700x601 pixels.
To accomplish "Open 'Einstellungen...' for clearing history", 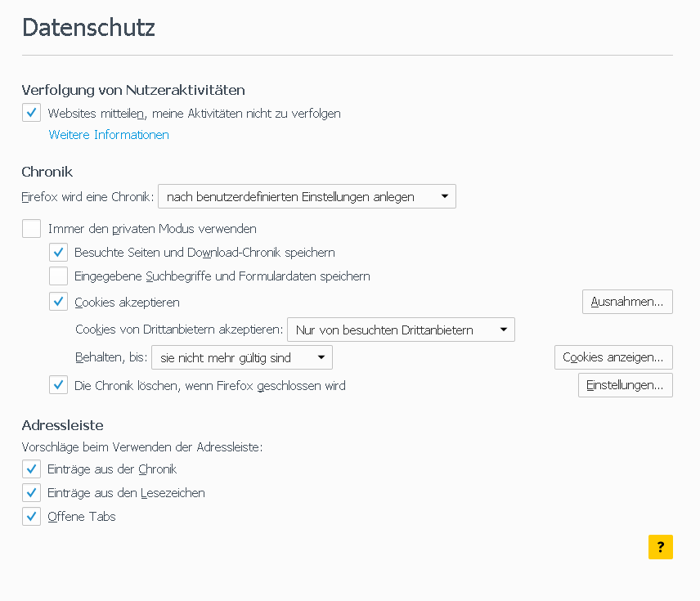I will coord(625,385).
